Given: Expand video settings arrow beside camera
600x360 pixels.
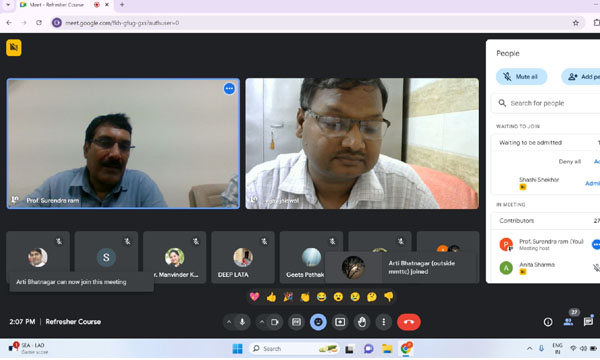Looking at the screenshot, I should coord(262,322).
